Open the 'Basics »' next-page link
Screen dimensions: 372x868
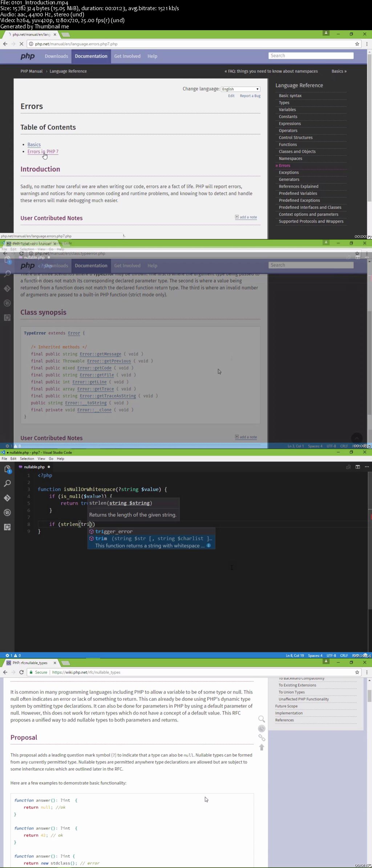[x=339, y=71]
